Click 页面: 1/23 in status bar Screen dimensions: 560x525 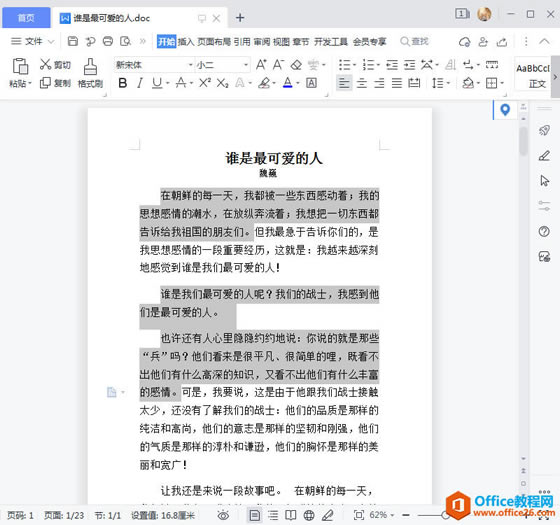tap(64, 515)
